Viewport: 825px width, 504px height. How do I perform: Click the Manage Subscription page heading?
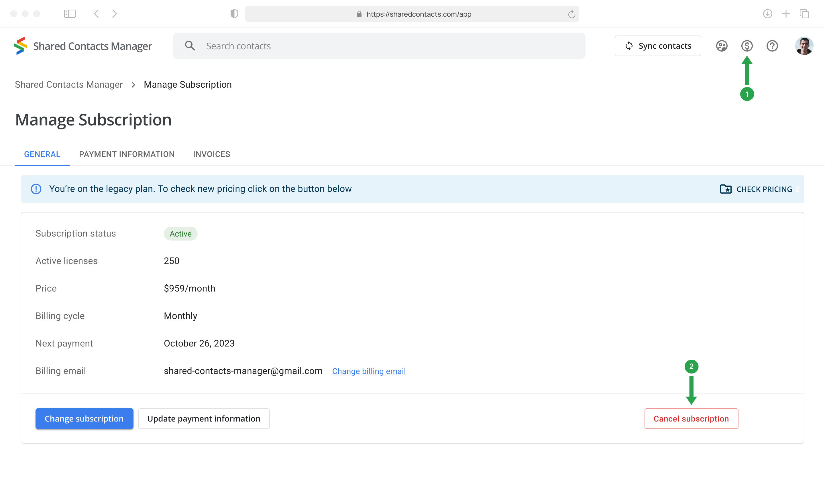(x=93, y=120)
